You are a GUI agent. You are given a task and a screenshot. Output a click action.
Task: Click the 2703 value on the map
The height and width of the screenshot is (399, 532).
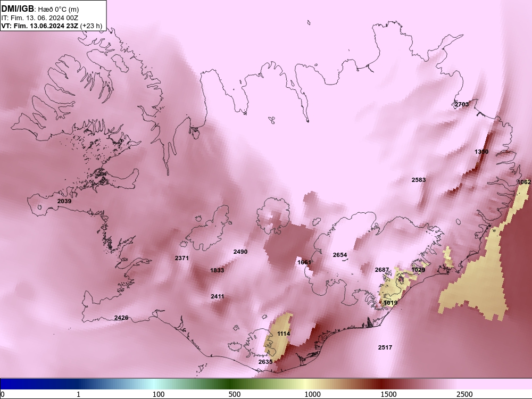click(x=462, y=104)
